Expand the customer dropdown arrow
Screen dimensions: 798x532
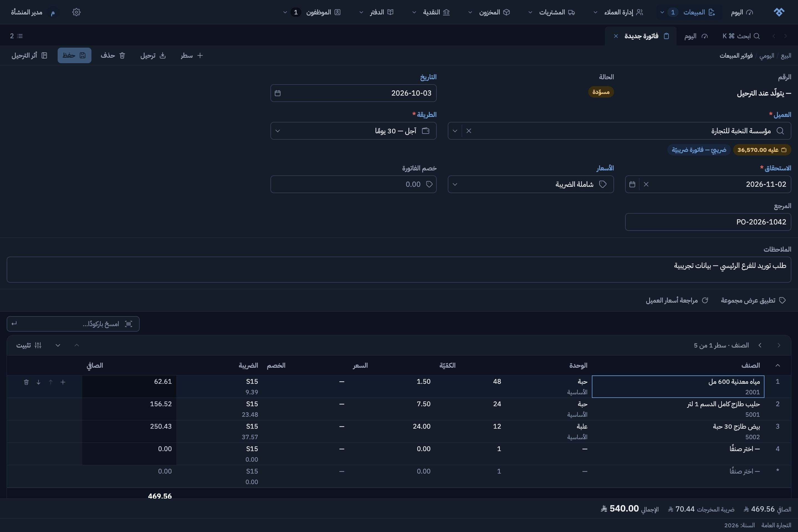455,131
